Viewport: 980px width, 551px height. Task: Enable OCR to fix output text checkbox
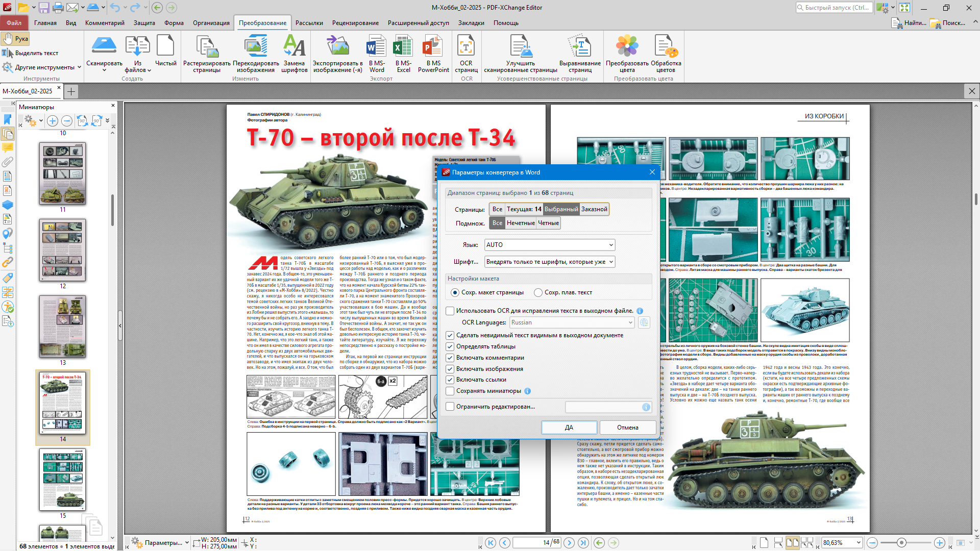(450, 311)
